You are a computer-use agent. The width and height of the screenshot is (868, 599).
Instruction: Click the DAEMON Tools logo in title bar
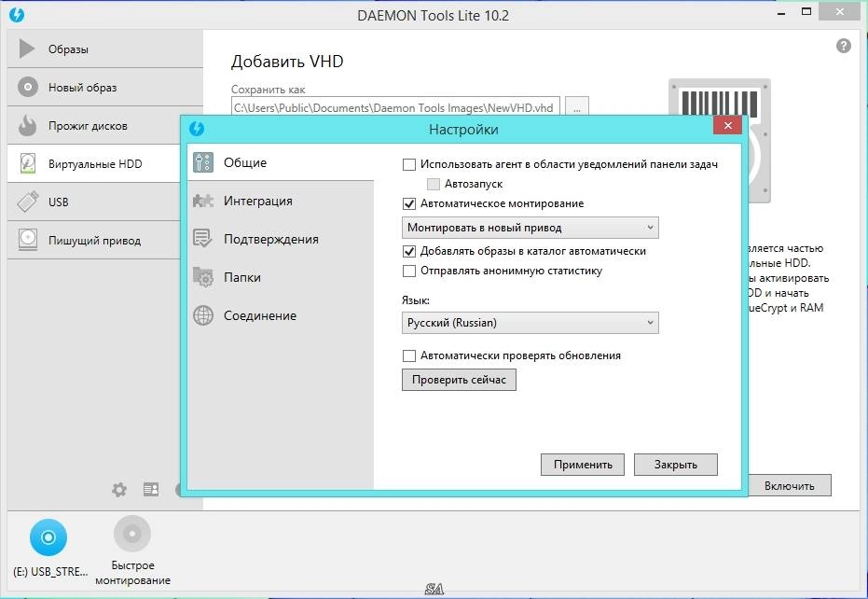coord(17,15)
